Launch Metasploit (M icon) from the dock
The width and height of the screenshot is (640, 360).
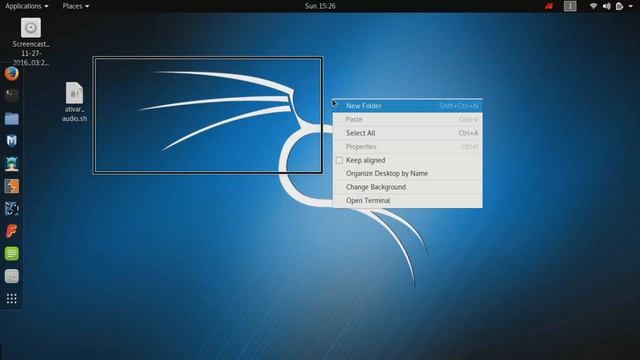(11, 141)
